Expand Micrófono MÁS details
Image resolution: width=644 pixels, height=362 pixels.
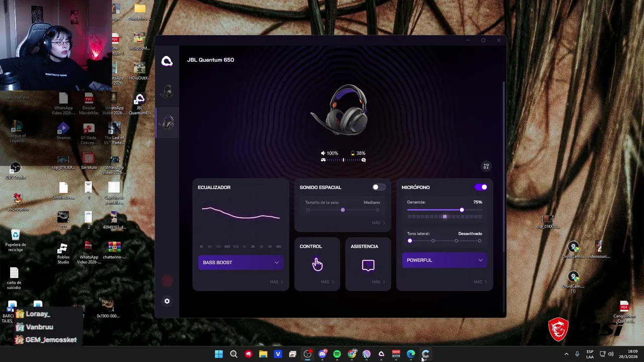click(480, 282)
